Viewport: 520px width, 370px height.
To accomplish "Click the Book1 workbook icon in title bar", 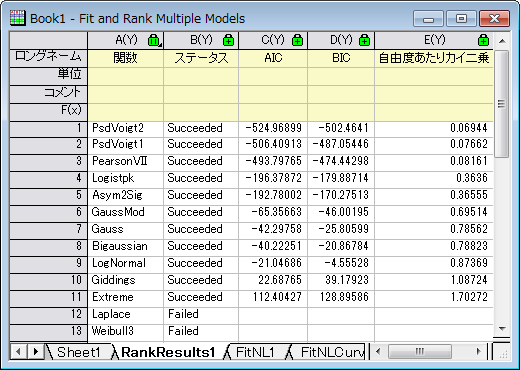I will 17,18.
